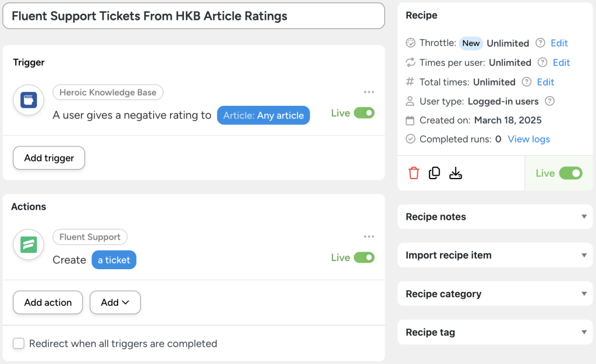
Task: Click the recipe title input field
Action: click(x=192, y=16)
